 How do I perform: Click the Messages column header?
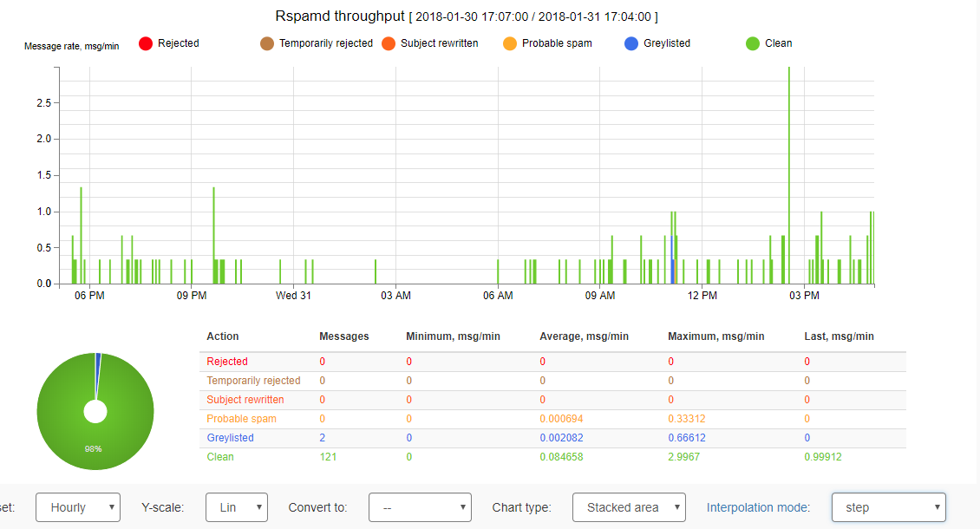point(343,336)
